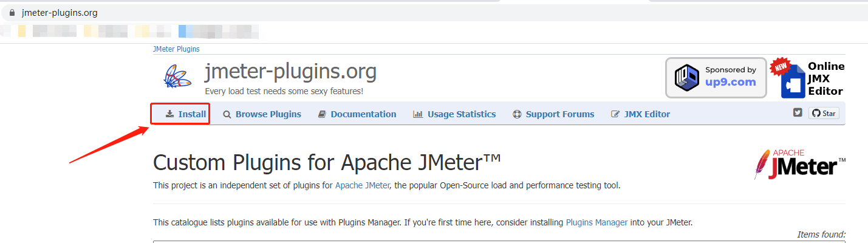Click the jmeter-plugins butterfly logo
This screenshot has width=868, height=243.
178,77
